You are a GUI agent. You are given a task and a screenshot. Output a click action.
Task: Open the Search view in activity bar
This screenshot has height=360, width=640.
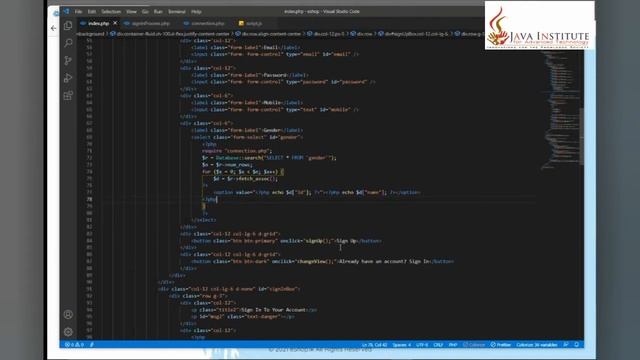pos(68,43)
